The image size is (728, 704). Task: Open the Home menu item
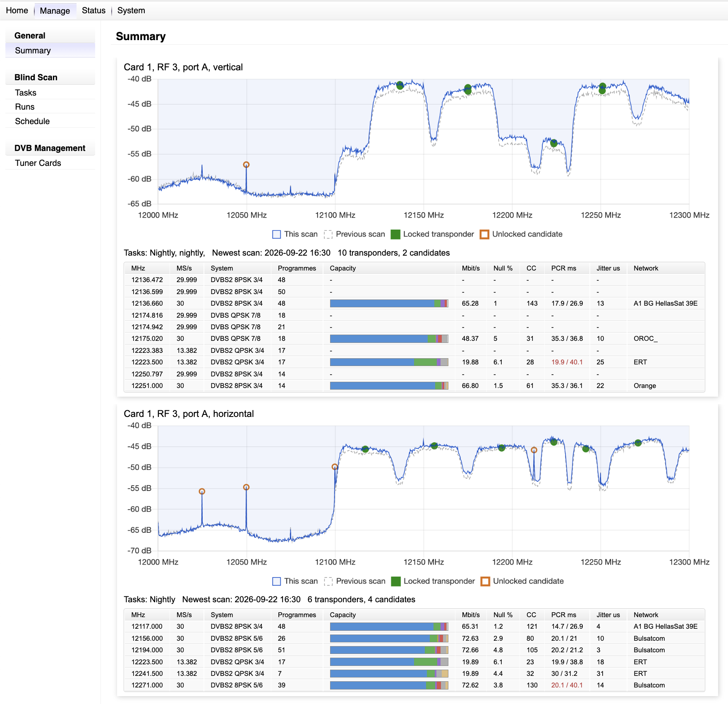tap(17, 10)
